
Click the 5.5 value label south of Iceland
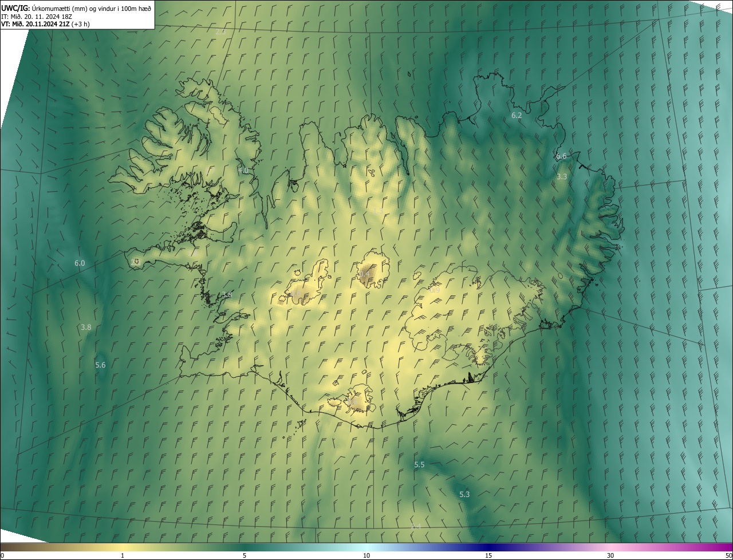(x=419, y=464)
